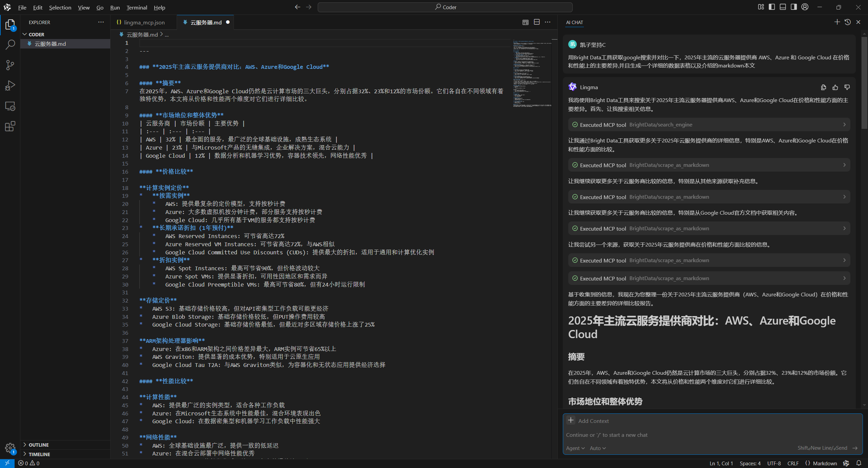
Task: Open the Edit menu
Action: coord(38,7)
